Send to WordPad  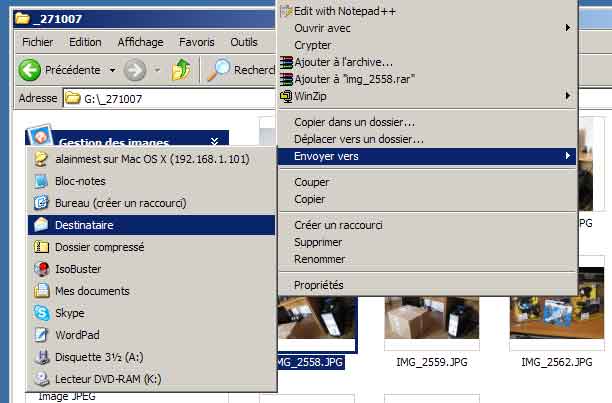click(151, 335)
